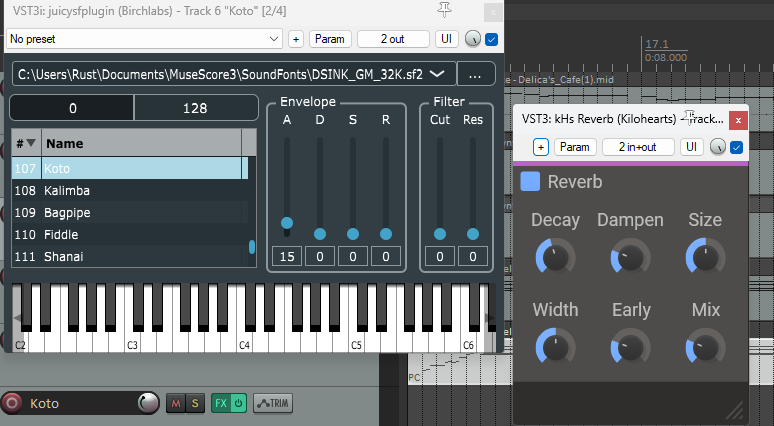Pin the juicysfplugin window on top

pyautogui.click(x=444, y=10)
